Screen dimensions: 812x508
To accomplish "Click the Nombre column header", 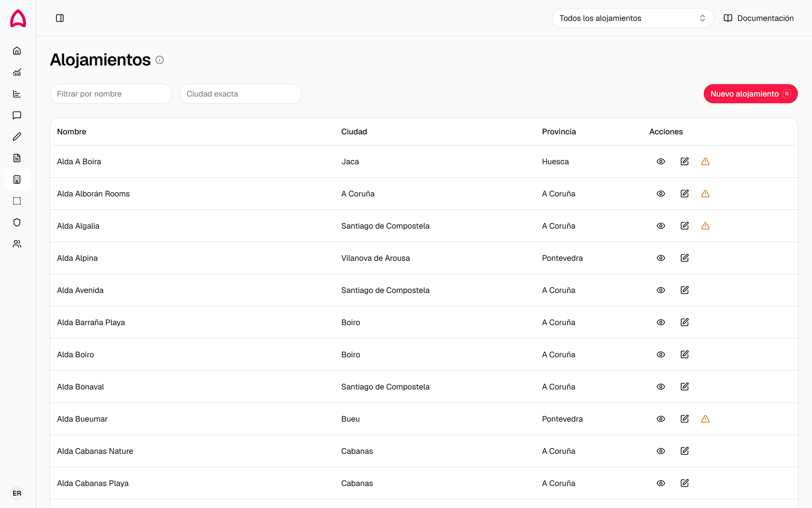I will [71, 132].
